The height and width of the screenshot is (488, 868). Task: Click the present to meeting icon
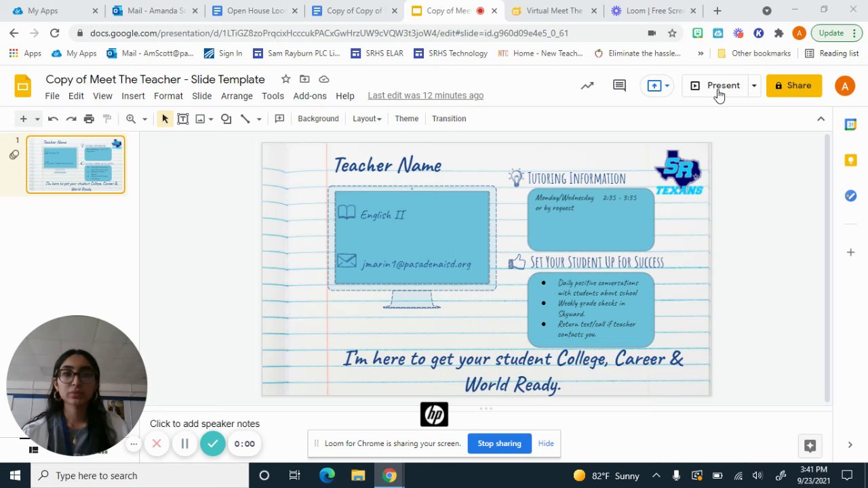(x=654, y=85)
